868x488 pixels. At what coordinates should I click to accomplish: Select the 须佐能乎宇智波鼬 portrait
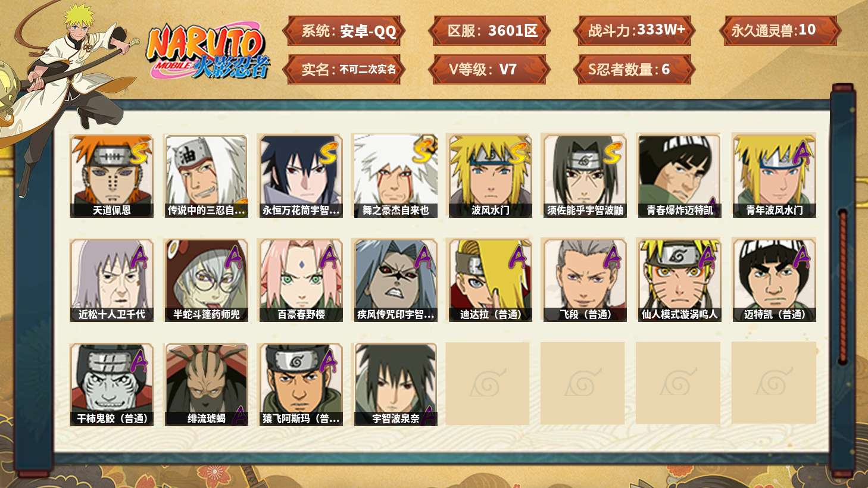point(585,176)
